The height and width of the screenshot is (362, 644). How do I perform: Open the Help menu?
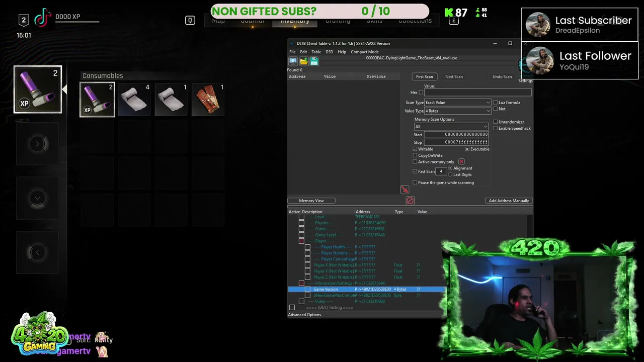pos(342,52)
